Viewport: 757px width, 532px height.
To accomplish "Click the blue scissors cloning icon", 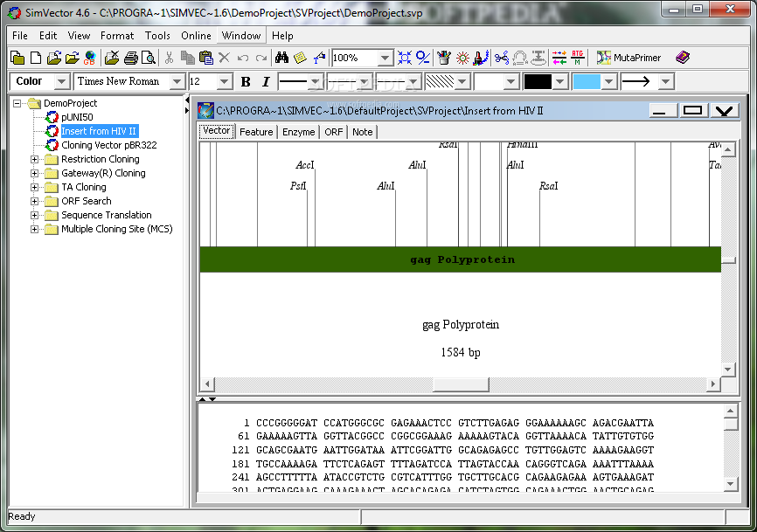I will pos(502,58).
